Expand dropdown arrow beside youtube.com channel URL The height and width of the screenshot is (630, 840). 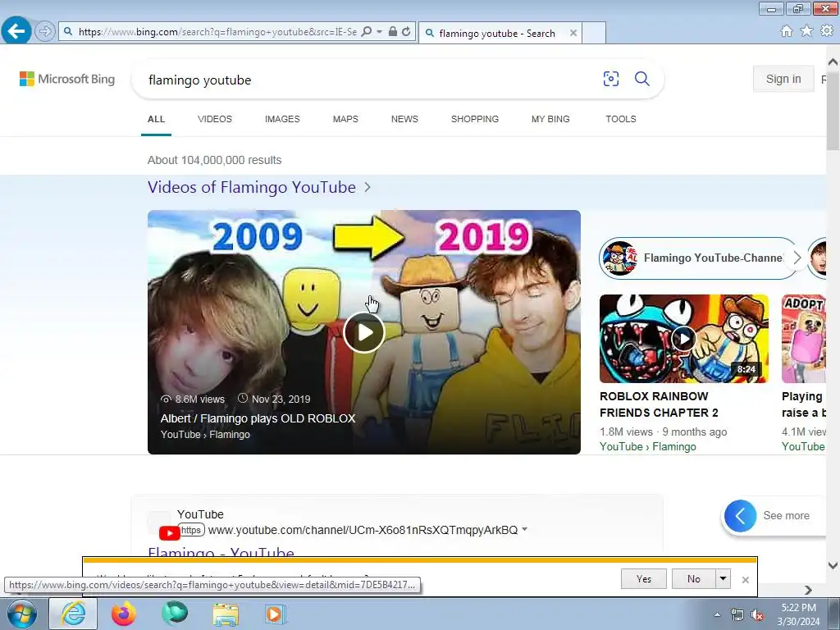point(524,529)
